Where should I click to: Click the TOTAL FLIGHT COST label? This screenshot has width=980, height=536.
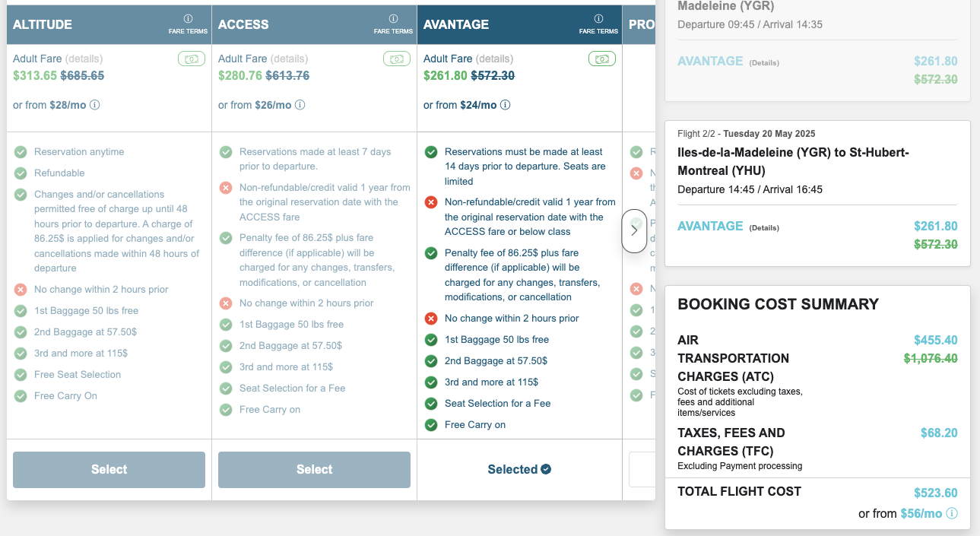click(740, 491)
